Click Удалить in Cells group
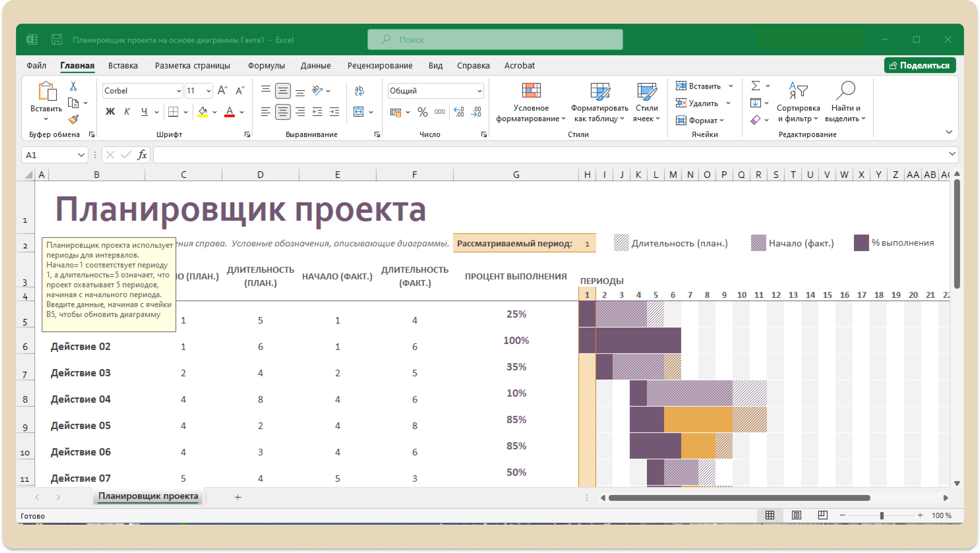This screenshot has height=553, width=980. tap(697, 103)
